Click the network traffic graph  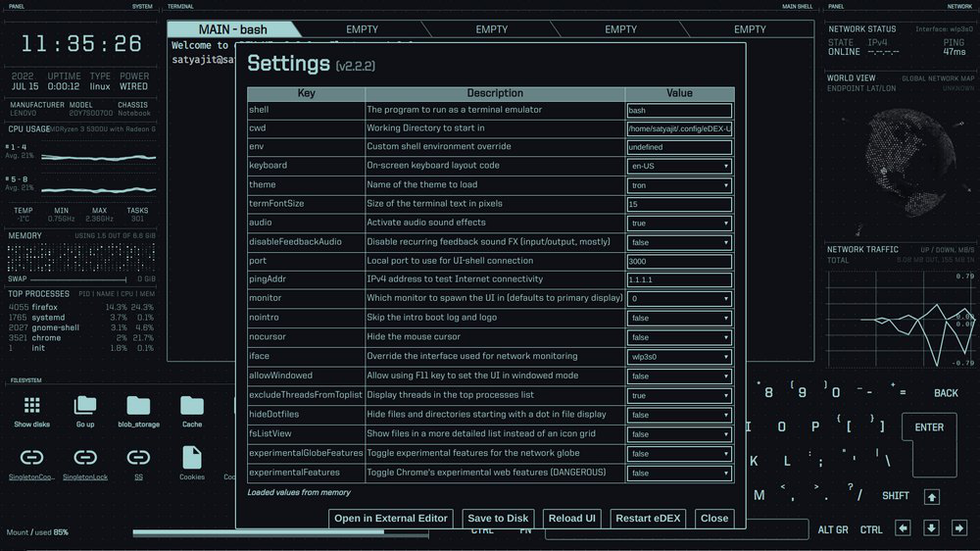point(901,319)
